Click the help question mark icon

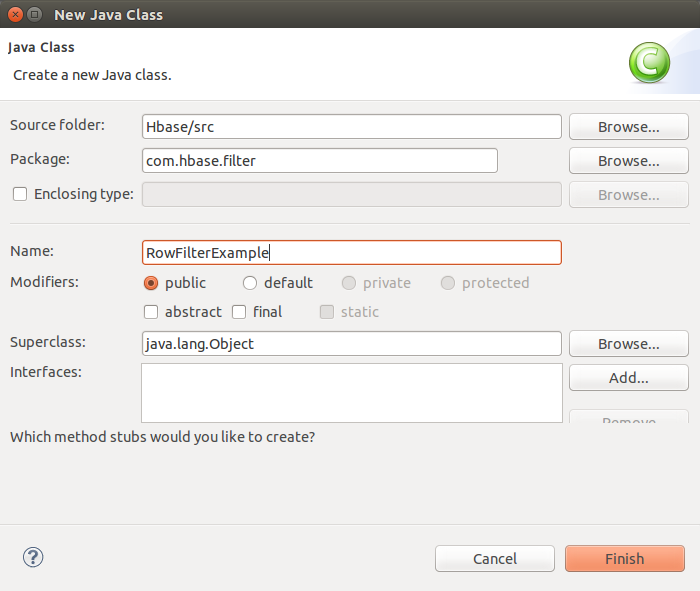pos(33,558)
